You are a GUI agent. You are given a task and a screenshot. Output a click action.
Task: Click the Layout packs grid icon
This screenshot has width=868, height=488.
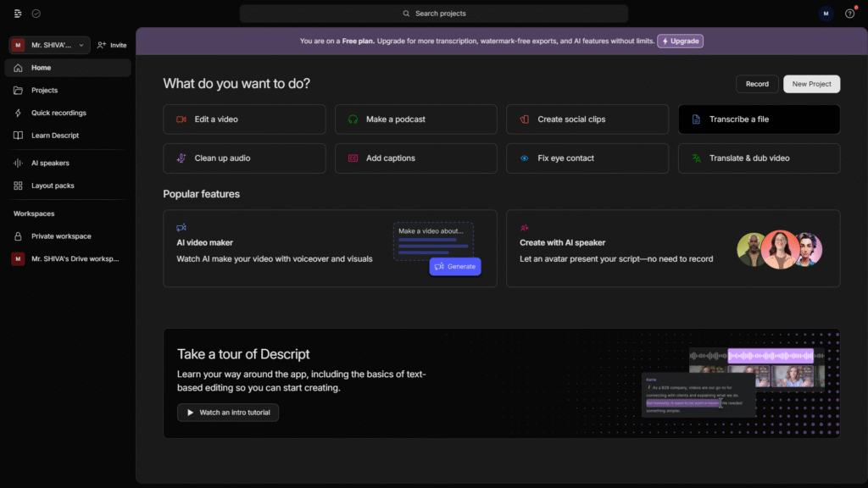pos(19,186)
